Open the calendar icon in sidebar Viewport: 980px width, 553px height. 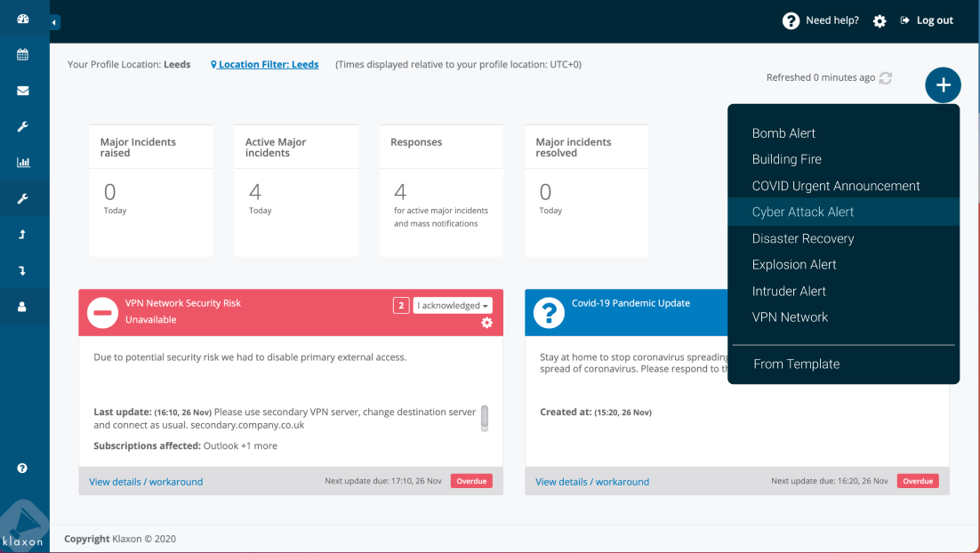[23, 55]
